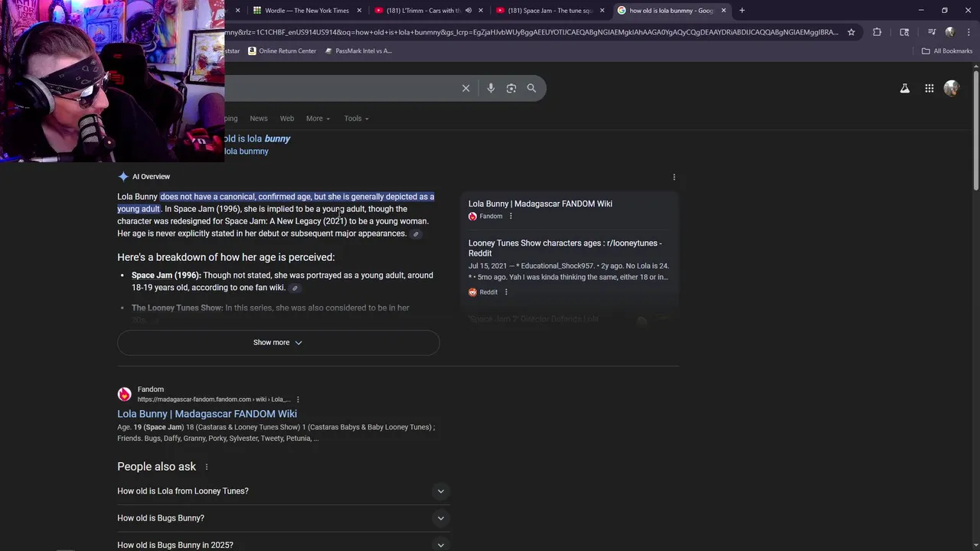Open the All Bookmarks folder
Image resolution: width=980 pixels, height=551 pixels.
coord(946,51)
